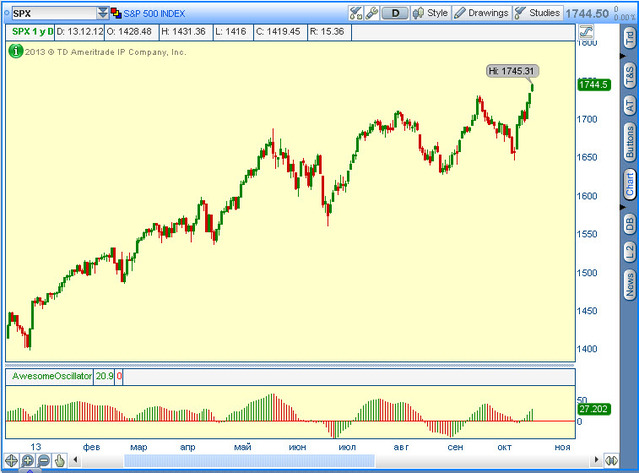This screenshot has width=639, height=473.
Task: Click the R: 15.36 range value
Action: click(327, 32)
